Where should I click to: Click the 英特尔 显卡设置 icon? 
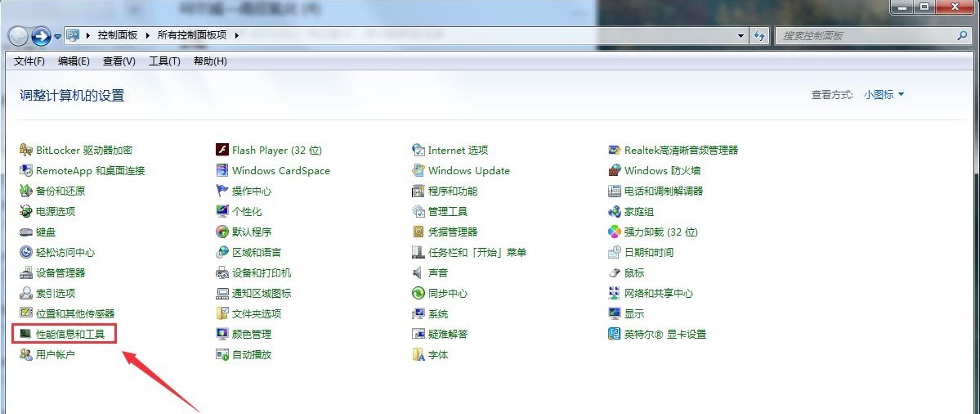click(x=615, y=334)
